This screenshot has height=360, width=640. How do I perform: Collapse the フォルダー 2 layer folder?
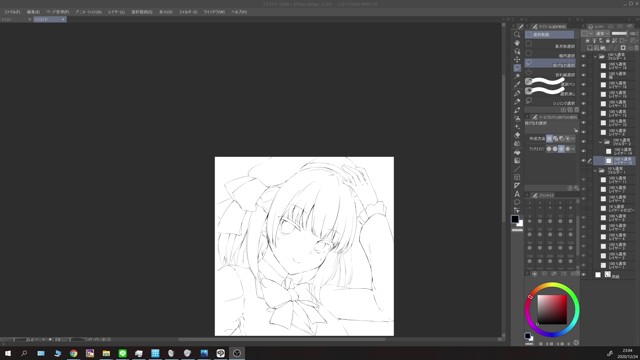(x=600, y=142)
